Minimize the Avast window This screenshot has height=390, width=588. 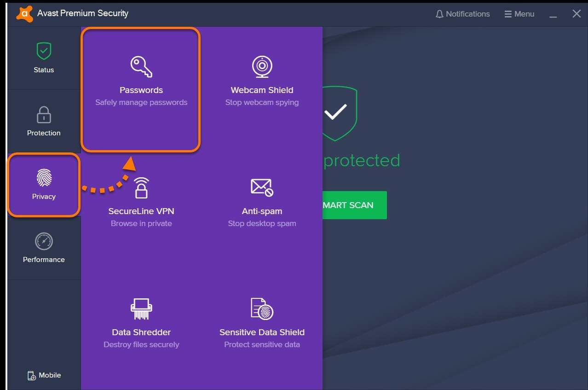(553, 14)
